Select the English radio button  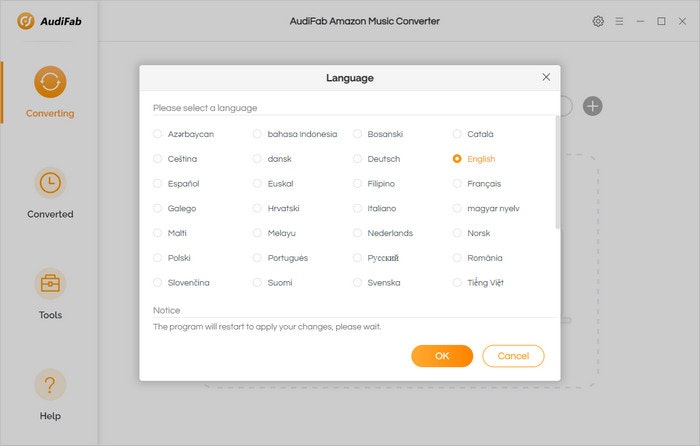tap(457, 158)
